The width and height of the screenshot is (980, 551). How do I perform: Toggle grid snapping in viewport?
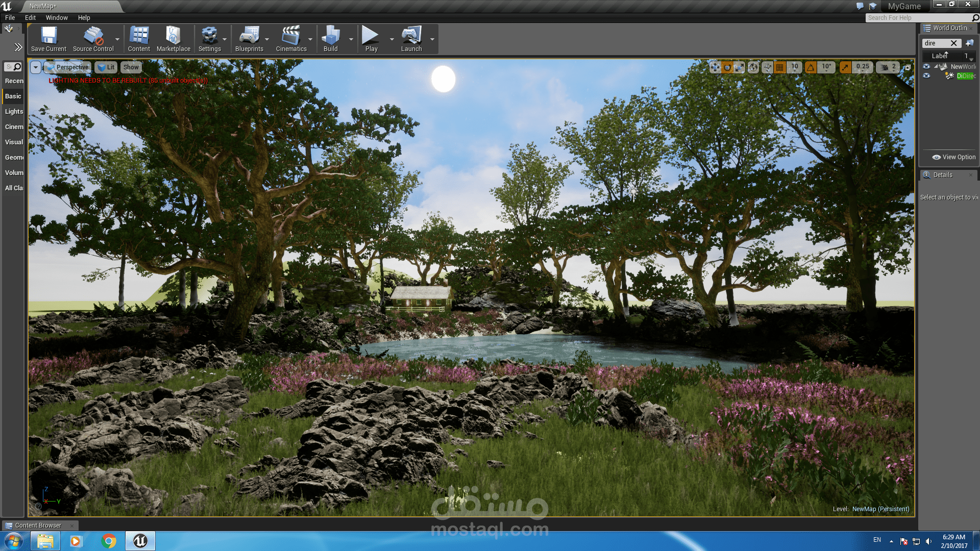click(780, 67)
